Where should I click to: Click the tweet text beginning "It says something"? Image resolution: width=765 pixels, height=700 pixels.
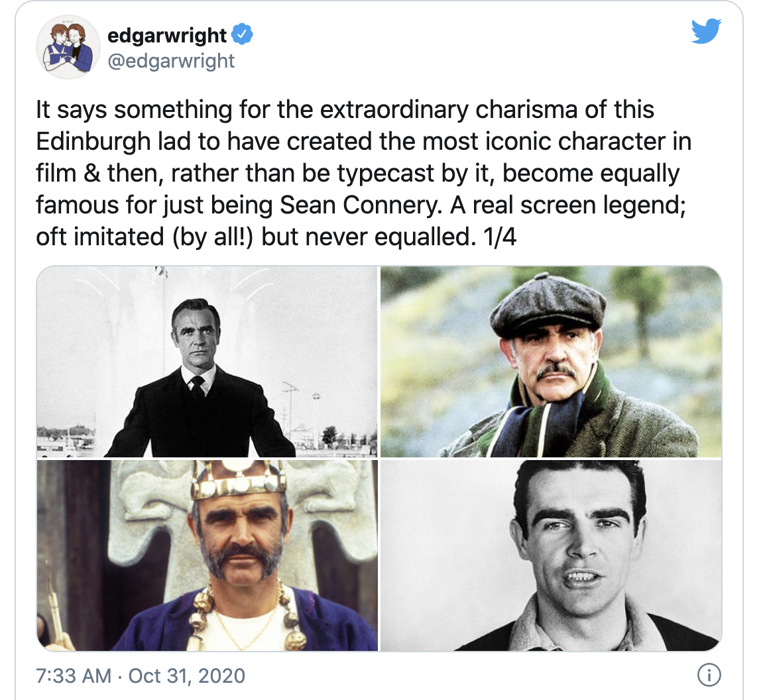(363, 173)
